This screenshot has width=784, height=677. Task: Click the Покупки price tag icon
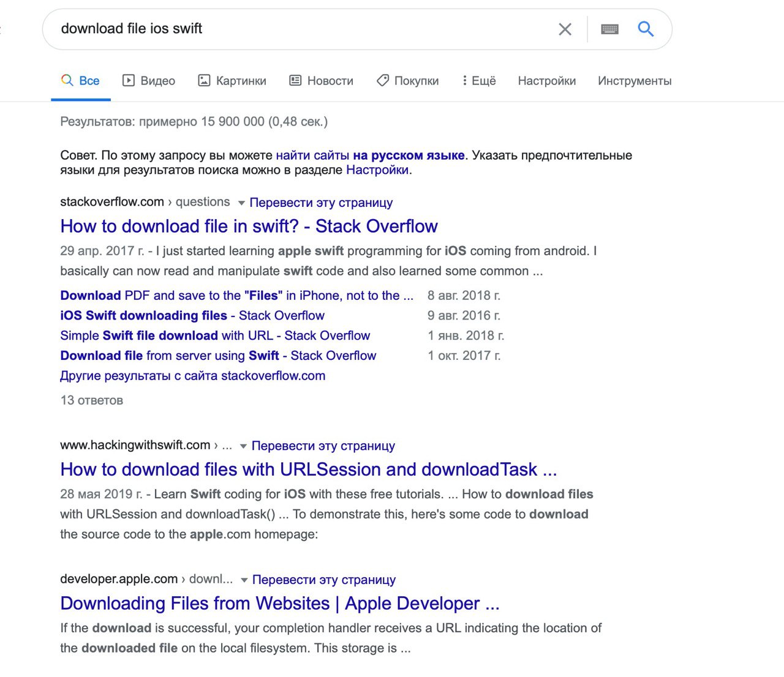pos(383,80)
